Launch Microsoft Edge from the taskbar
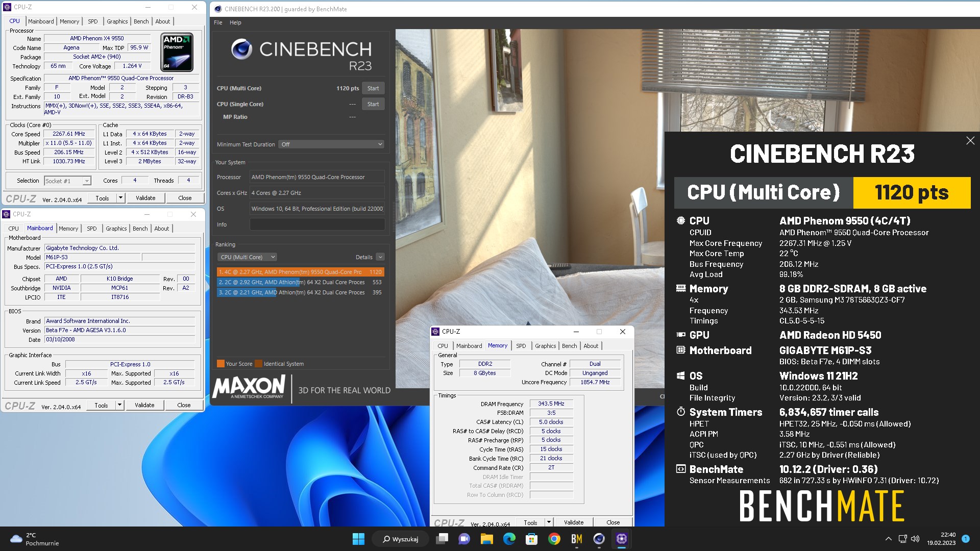Image resolution: width=980 pixels, height=551 pixels. (509, 539)
